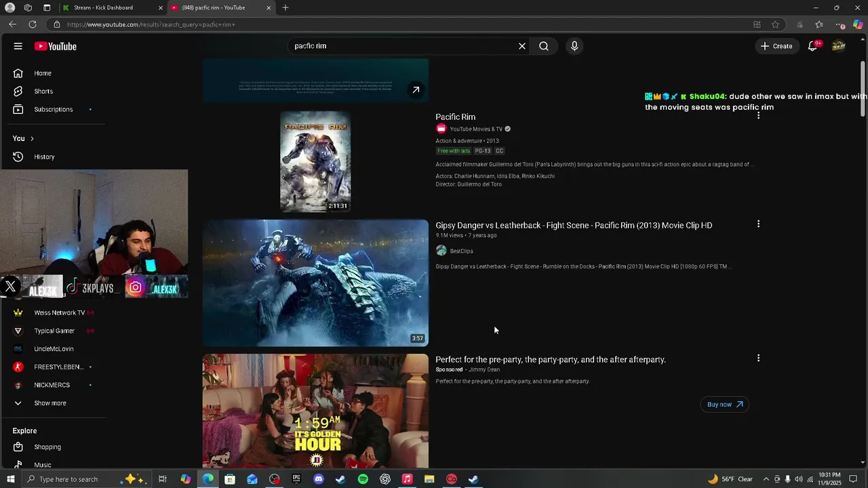868x488 pixels.
Task: Open more options for Gipsy Danger video
Action: (x=758, y=224)
